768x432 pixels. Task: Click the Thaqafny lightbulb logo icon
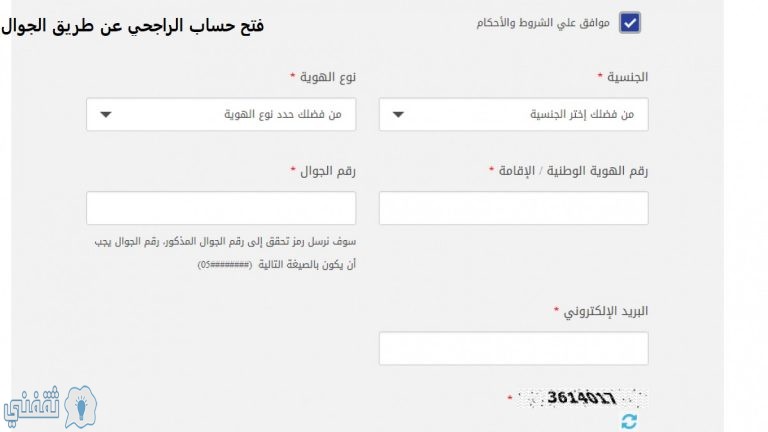pos(80,407)
